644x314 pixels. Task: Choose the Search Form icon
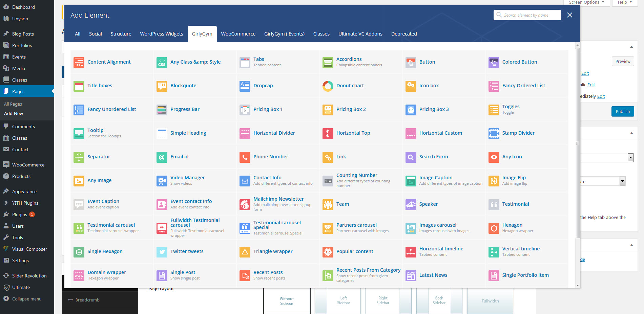pyautogui.click(x=411, y=157)
